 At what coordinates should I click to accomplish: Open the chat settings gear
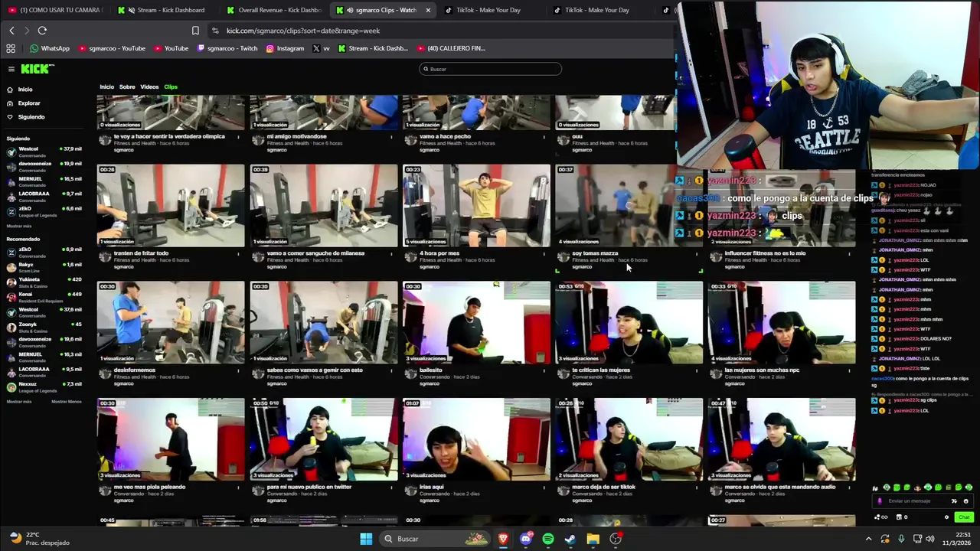[946, 517]
